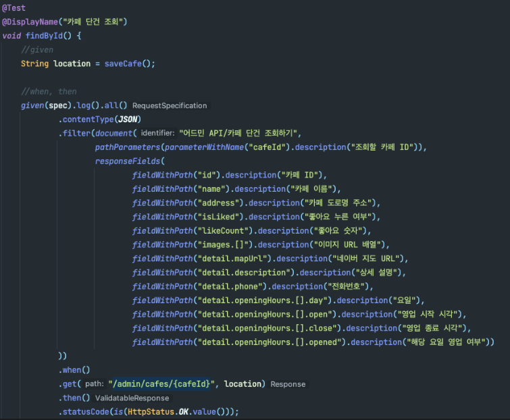Click the "전화번호" description string
This screenshot has width=510, height=420.
[346, 287]
